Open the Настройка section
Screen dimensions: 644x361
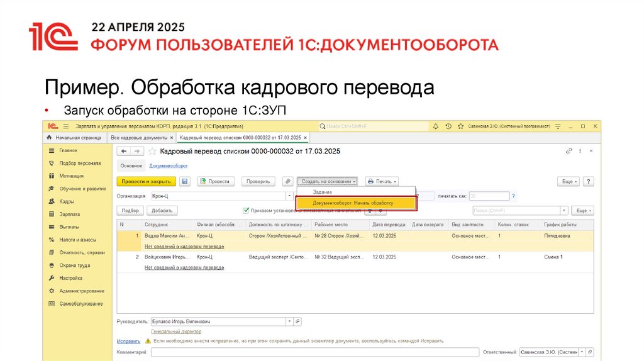[70, 278]
